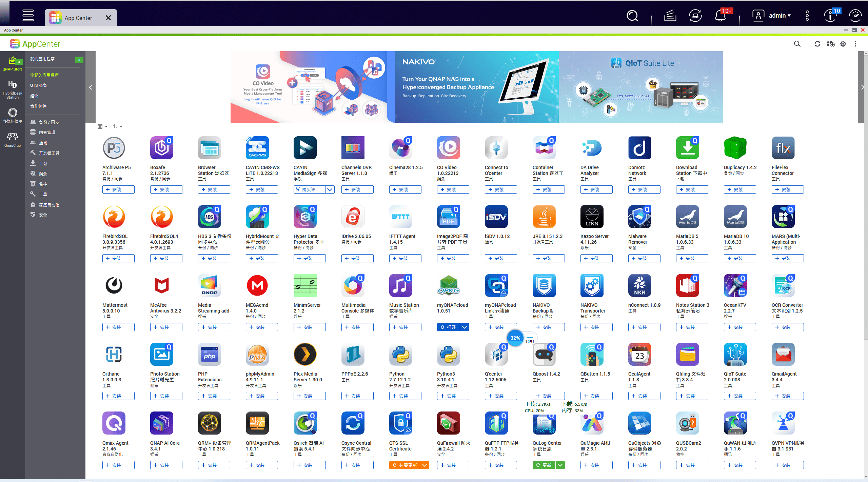The width and height of the screenshot is (868, 482).
Task: Open App Center settings gear
Action: click(843, 44)
